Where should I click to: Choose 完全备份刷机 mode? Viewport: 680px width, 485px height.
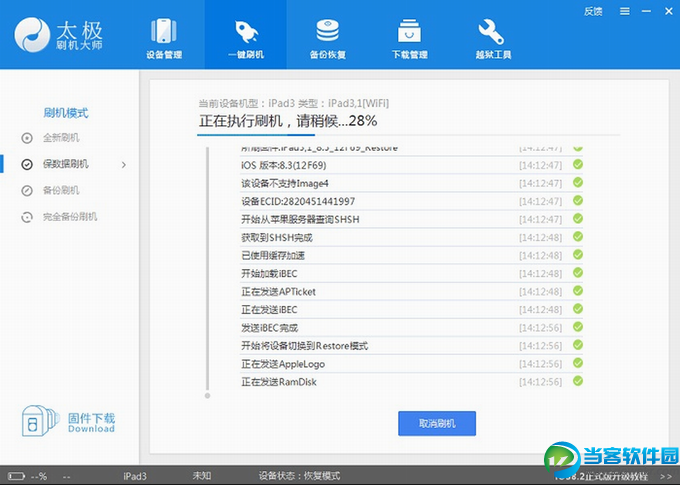click(69, 216)
